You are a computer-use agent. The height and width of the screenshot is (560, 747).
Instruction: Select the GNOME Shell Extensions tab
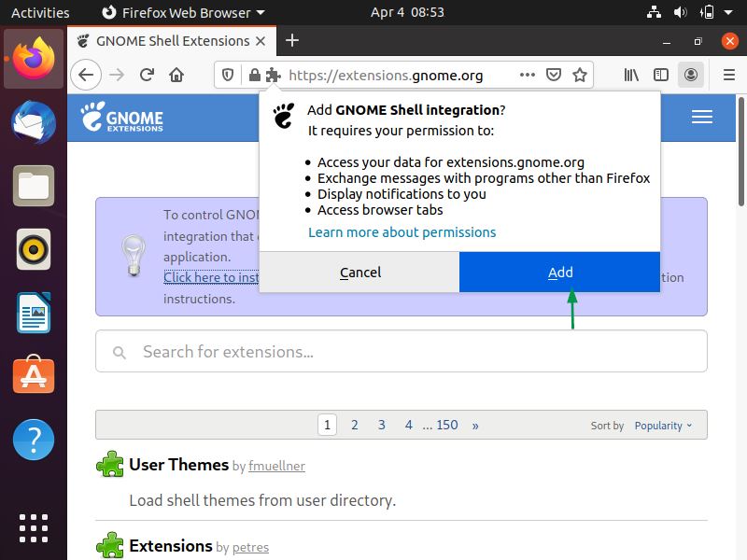(x=172, y=41)
